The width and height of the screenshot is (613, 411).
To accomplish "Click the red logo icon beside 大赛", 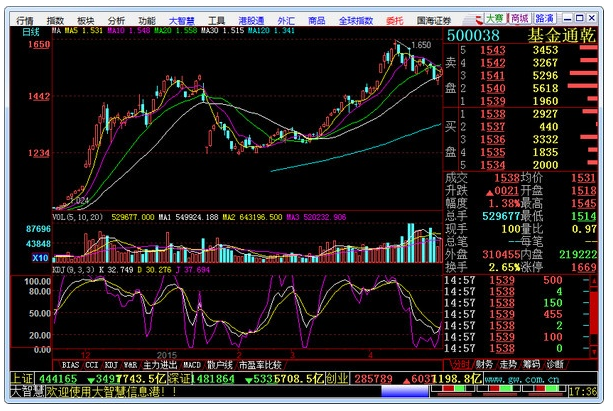I will [x=479, y=19].
